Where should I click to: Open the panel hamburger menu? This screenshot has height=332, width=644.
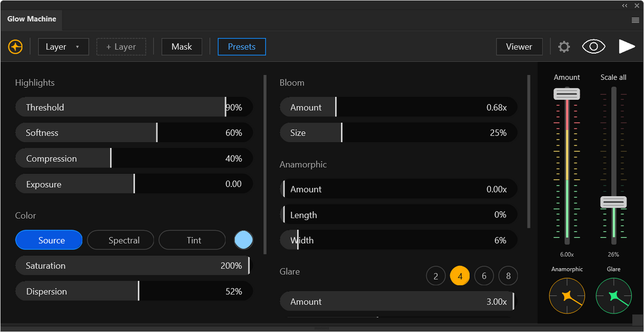pos(635,20)
